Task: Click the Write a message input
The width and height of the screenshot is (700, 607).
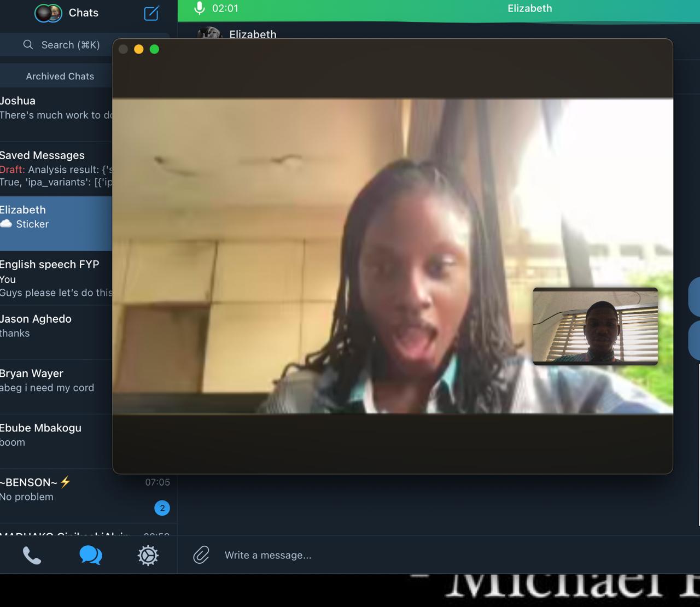Action: tap(268, 555)
